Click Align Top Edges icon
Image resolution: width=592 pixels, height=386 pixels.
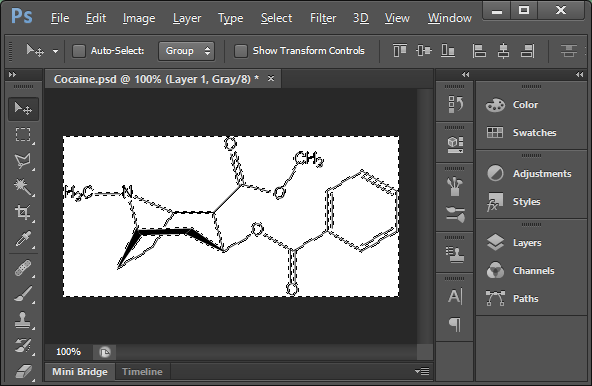click(x=400, y=51)
